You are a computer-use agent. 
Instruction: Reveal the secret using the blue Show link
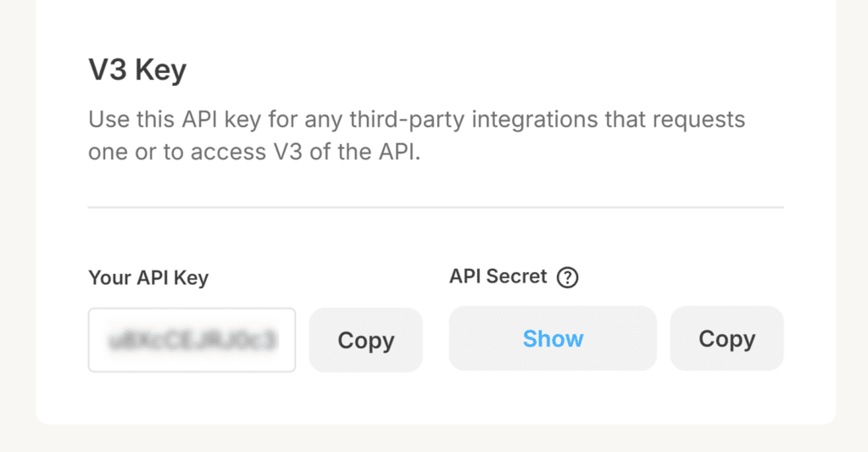pyautogui.click(x=553, y=338)
